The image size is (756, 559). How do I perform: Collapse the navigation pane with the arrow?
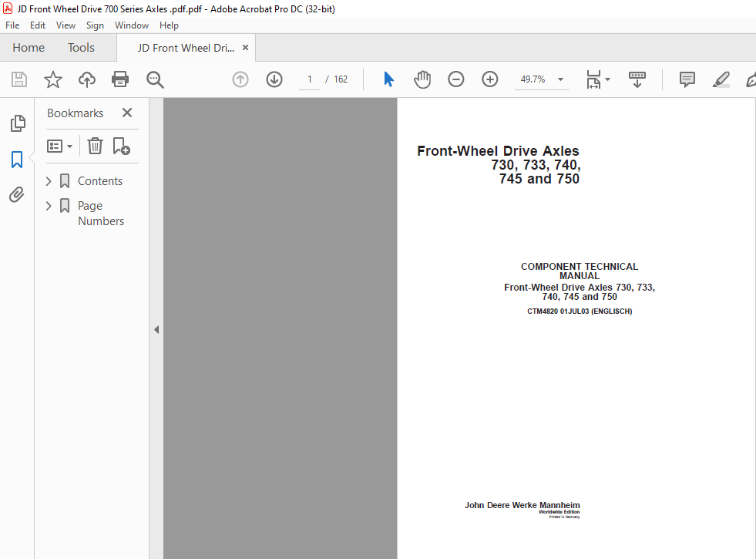pyautogui.click(x=156, y=330)
